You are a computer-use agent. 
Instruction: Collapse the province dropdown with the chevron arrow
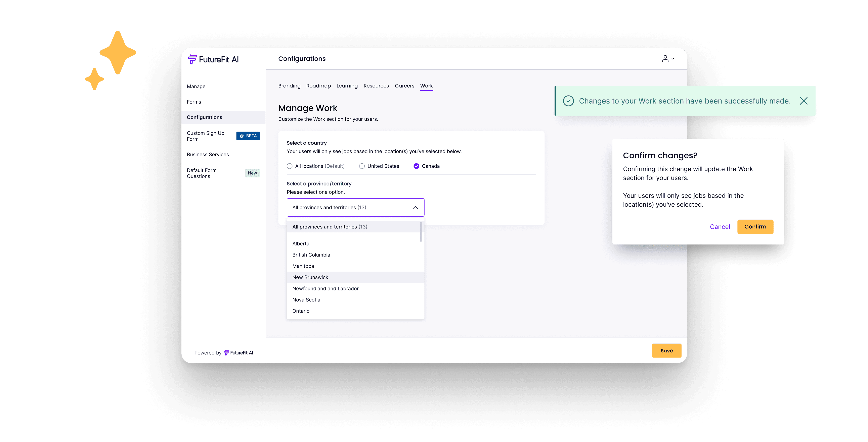tap(415, 208)
